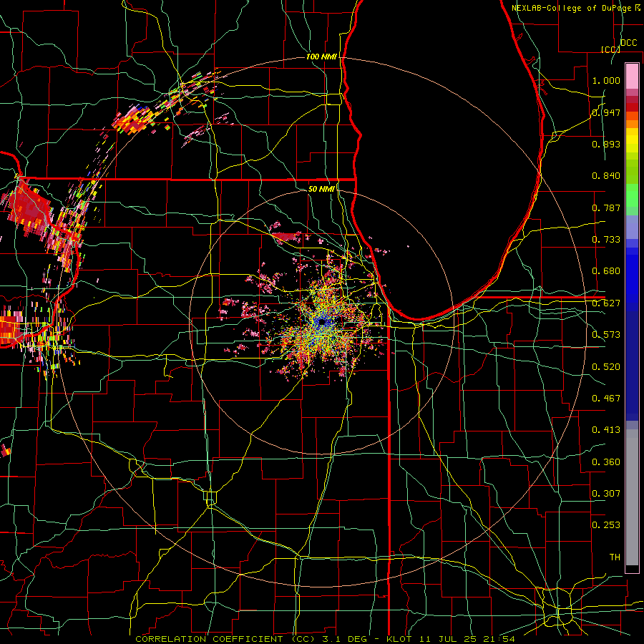Click the 0.733 scale value
The height and width of the screenshot is (644, 644).
[606, 240]
